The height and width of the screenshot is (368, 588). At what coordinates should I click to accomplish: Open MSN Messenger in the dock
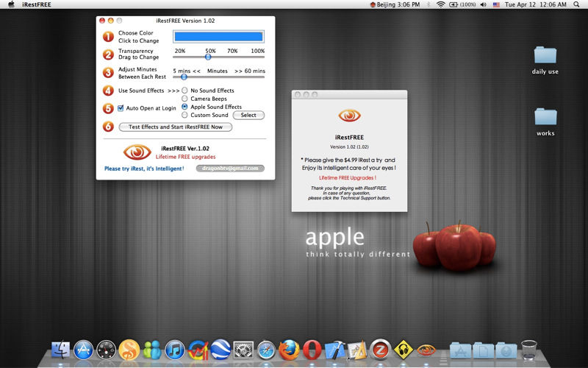[152, 350]
